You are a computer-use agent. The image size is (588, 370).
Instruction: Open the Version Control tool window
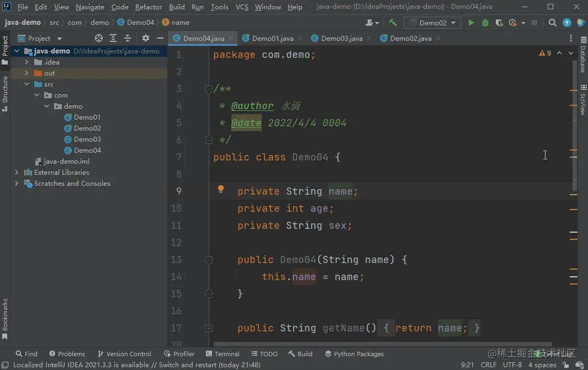click(x=124, y=354)
